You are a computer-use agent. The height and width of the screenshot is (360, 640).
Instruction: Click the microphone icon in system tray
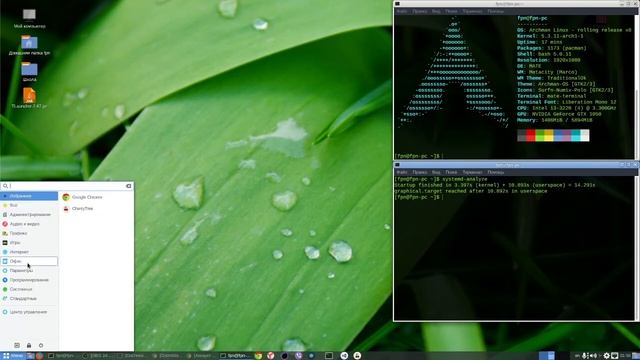point(584,356)
